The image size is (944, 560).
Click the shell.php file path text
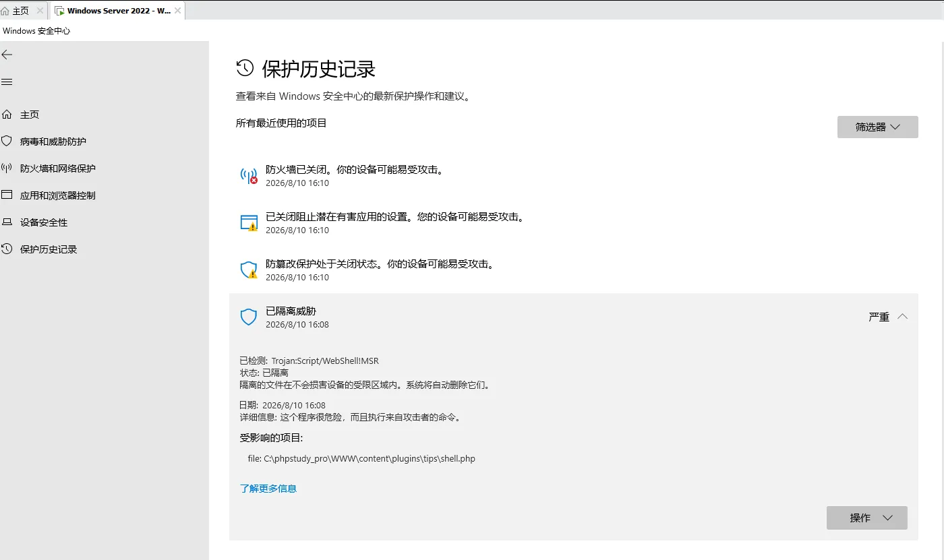coord(361,459)
